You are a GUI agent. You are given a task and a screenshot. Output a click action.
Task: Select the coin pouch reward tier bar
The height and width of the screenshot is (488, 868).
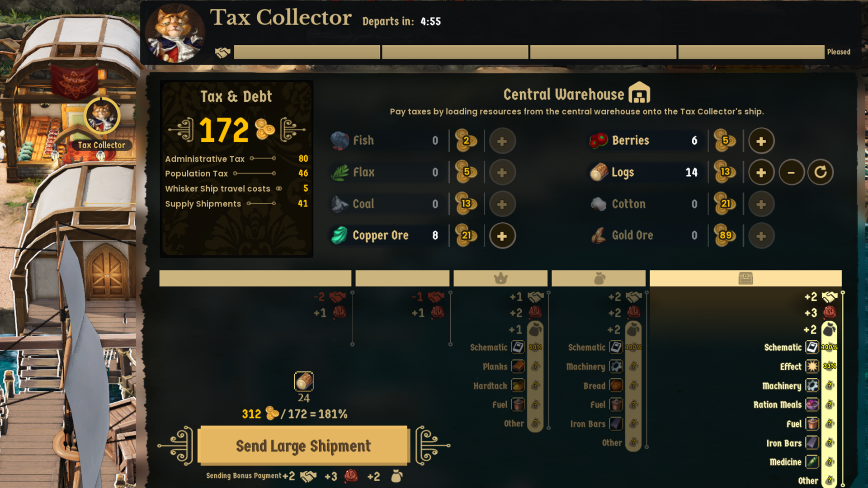pos(599,278)
